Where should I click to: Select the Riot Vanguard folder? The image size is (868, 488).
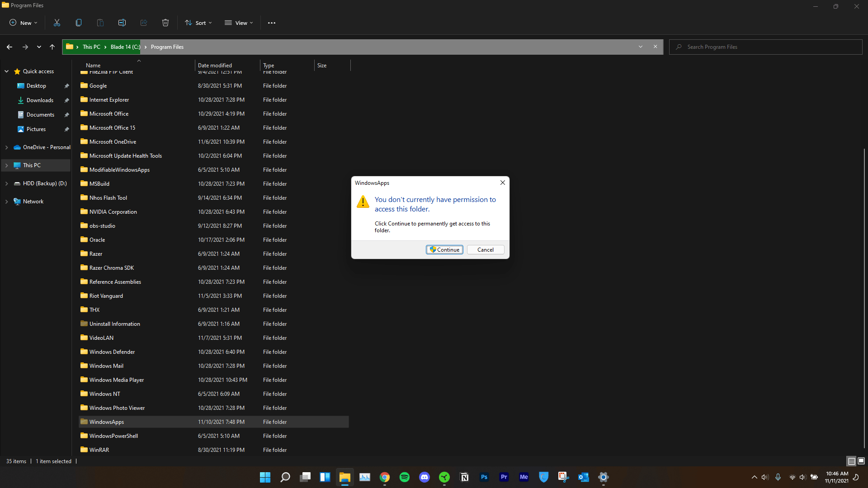pyautogui.click(x=213, y=296)
